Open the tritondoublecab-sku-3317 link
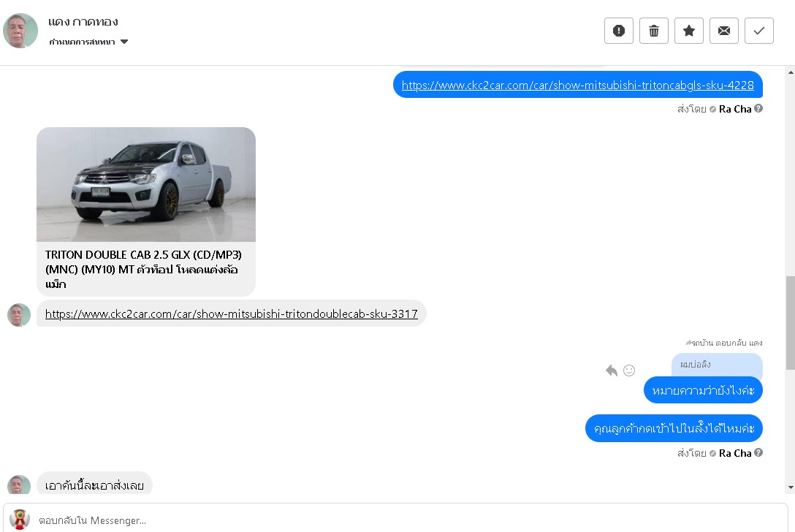This screenshot has width=795, height=532. pyautogui.click(x=231, y=314)
